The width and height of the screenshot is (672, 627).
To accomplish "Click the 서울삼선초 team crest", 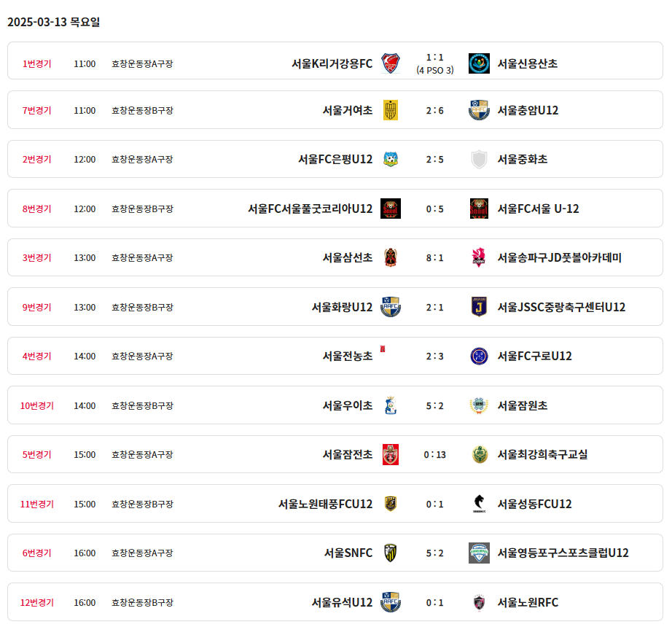I will click(391, 257).
